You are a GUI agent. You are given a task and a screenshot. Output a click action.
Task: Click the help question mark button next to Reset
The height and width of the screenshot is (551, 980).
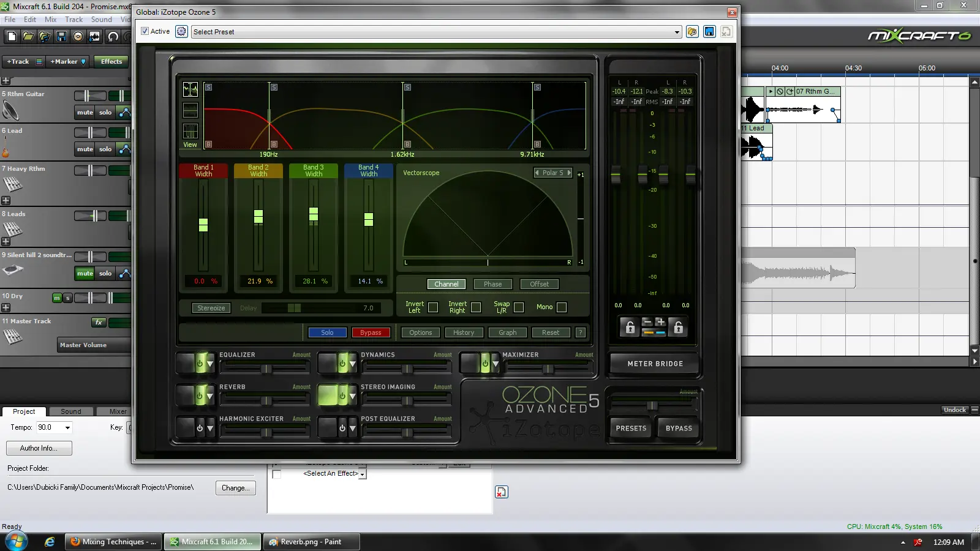(581, 332)
